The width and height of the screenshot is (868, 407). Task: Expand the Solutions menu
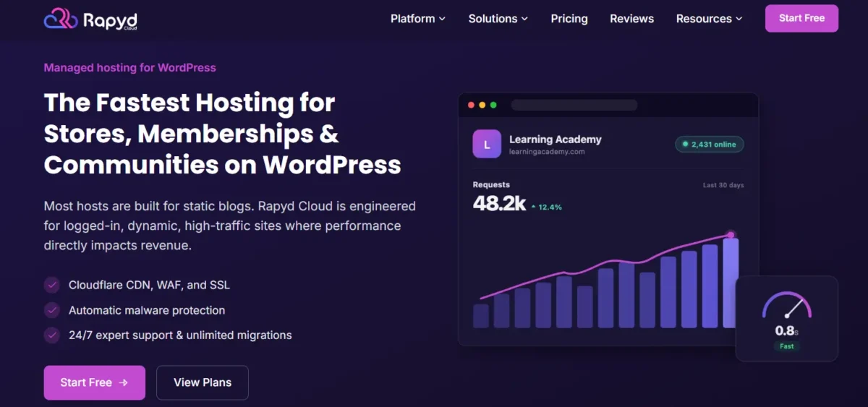[498, 19]
